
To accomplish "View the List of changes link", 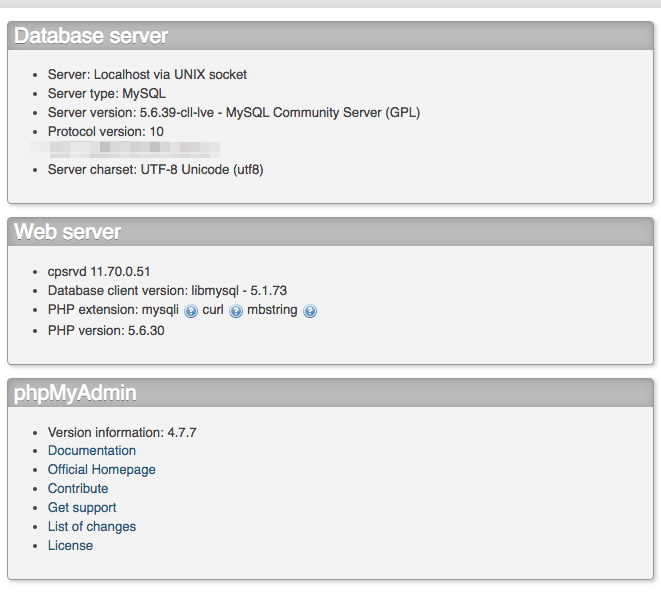I will coord(92,526).
